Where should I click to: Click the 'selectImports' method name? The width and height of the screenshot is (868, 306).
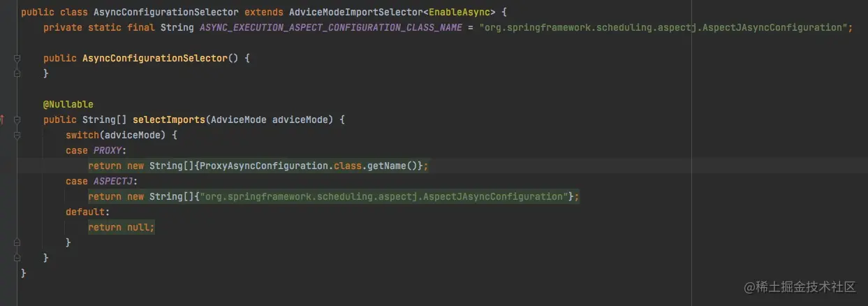[x=169, y=119]
